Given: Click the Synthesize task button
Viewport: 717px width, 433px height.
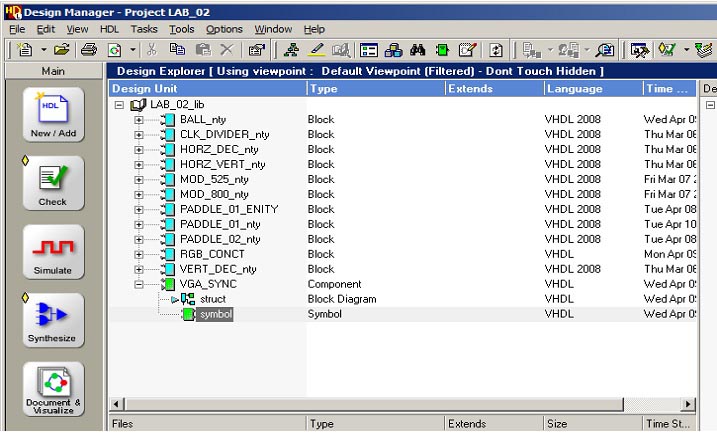Looking at the screenshot, I should pyautogui.click(x=54, y=320).
